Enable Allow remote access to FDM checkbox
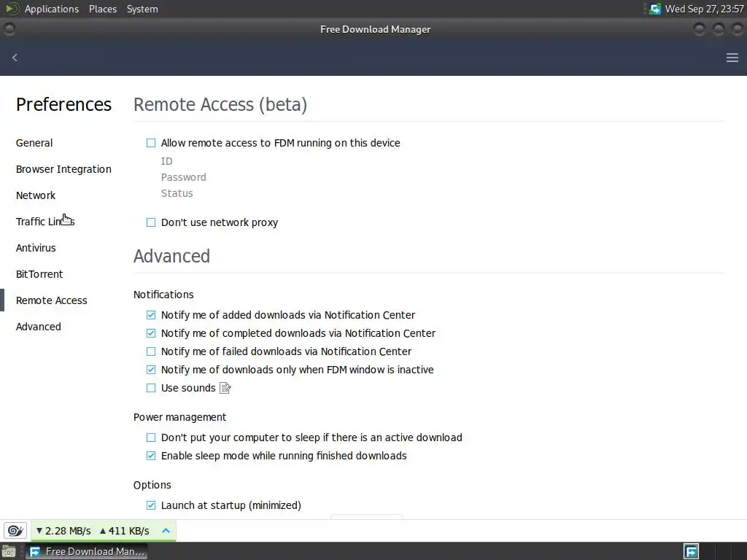Screen dimensions: 747x560 point(151,143)
